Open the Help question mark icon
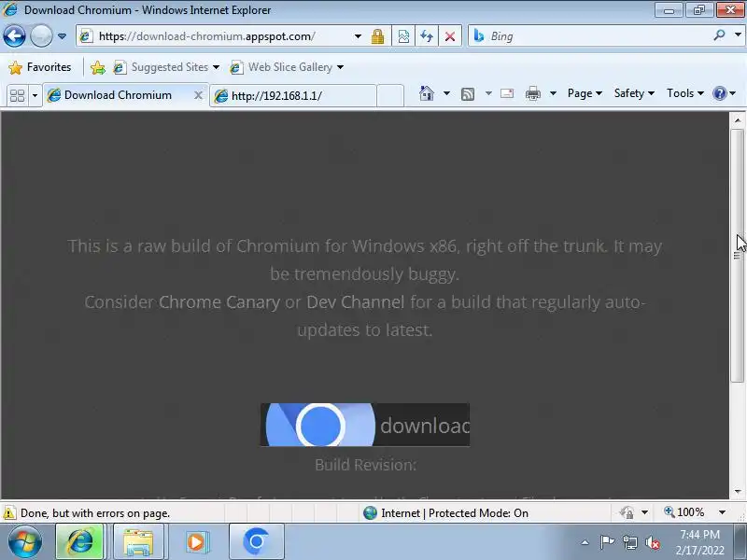The image size is (747, 560). [x=719, y=93]
